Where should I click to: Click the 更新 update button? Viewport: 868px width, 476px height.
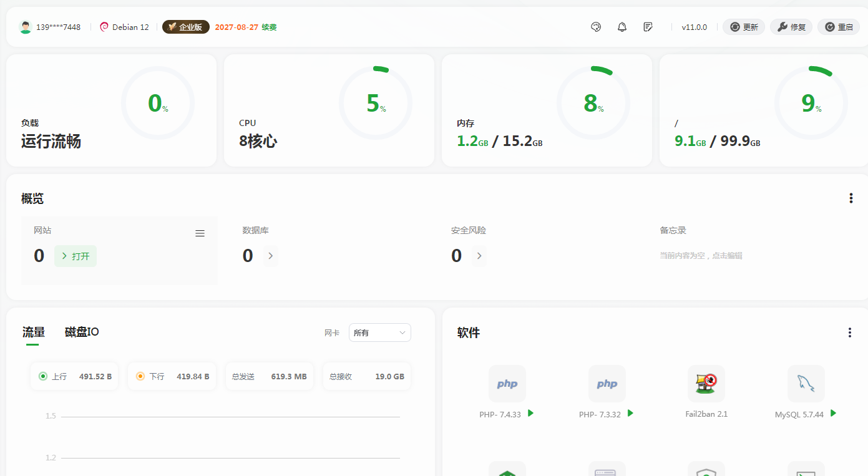pyautogui.click(x=744, y=27)
